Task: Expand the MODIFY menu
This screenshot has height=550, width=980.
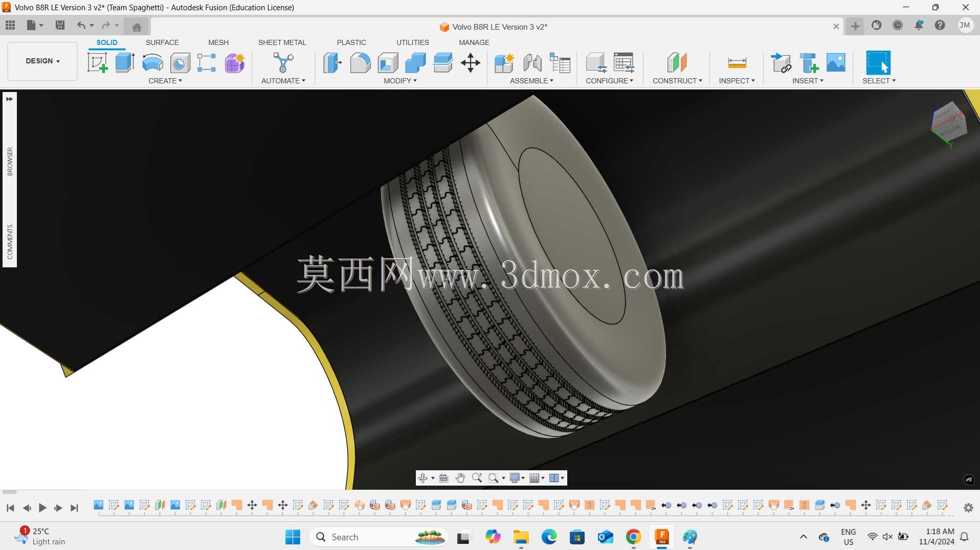Action: tap(400, 81)
